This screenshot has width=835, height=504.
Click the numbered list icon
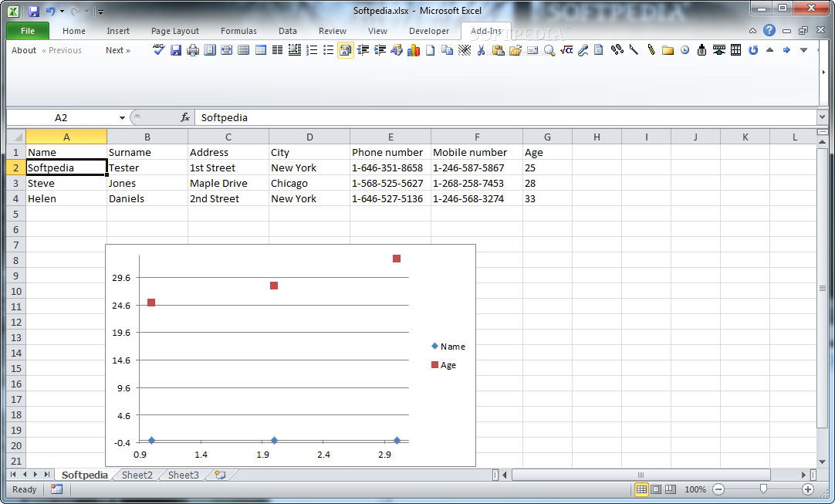[312, 50]
